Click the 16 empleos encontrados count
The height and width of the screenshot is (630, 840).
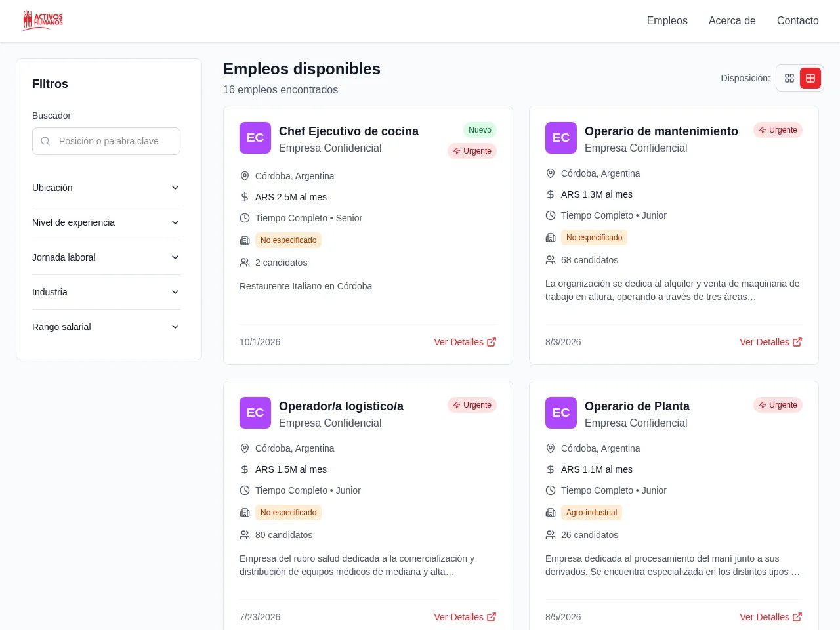[x=280, y=90]
